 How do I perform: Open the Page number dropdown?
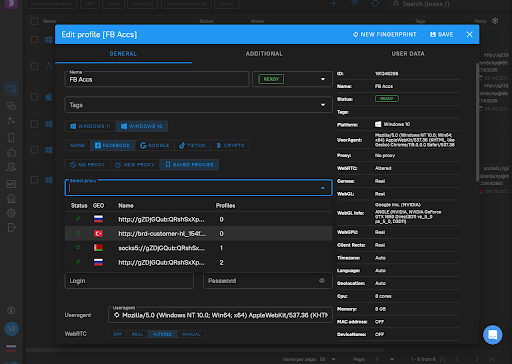coord(385,359)
